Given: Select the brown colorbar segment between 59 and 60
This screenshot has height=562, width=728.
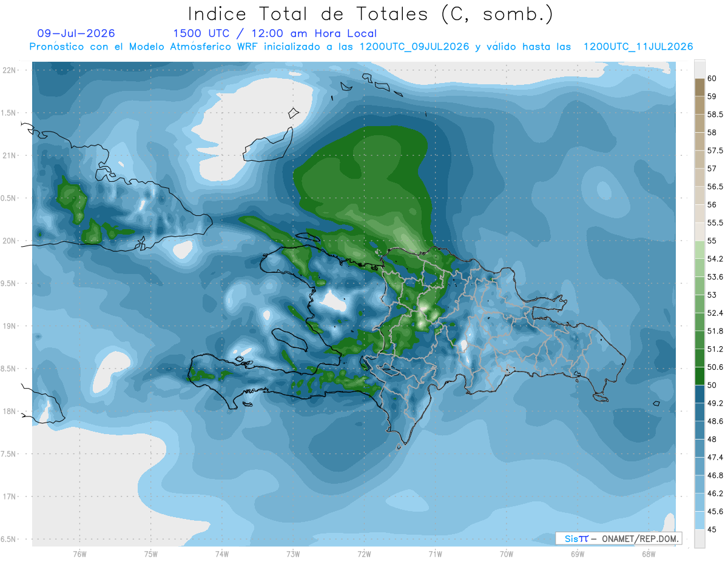Looking at the screenshot, I should pos(699,87).
